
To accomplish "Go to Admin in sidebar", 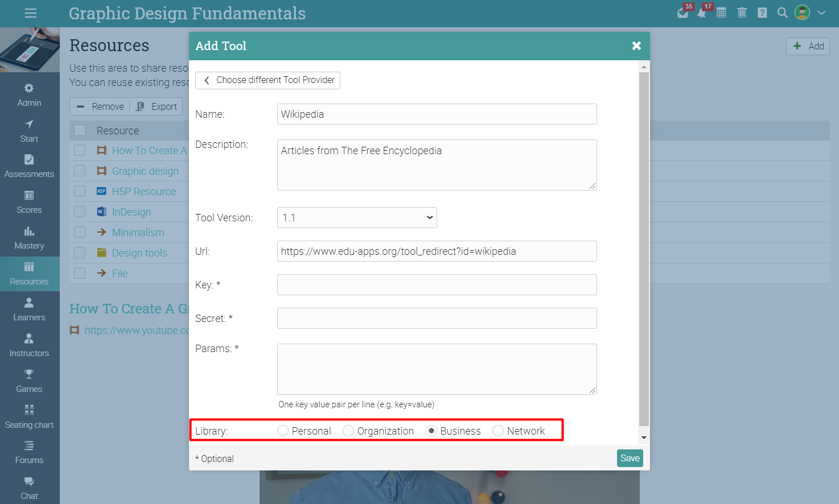I will [x=30, y=95].
